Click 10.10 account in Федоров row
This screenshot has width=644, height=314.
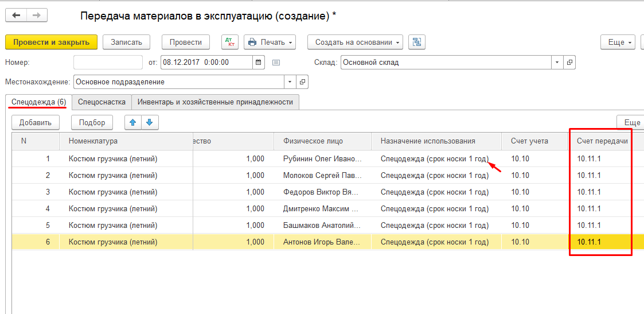(x=534, y=192)
